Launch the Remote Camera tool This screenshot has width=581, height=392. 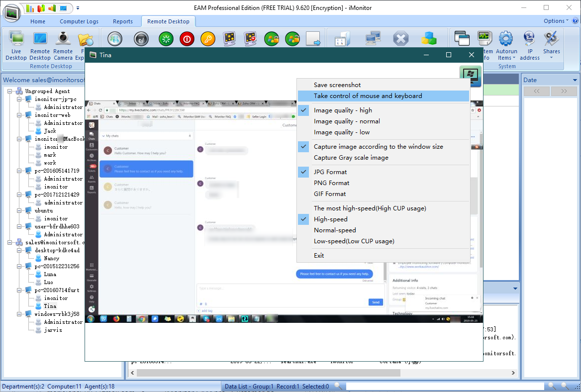(x=63, y=46)
